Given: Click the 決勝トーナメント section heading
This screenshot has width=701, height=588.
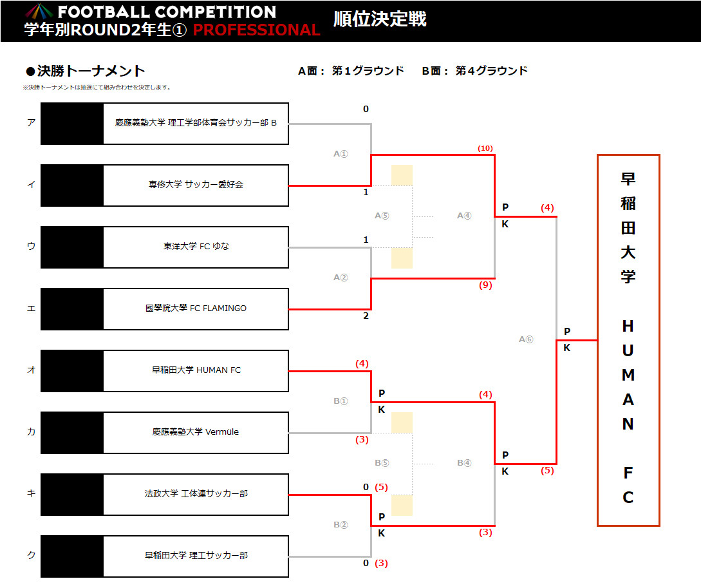Looking at the screenshot, I should click(x=85, y=71).
